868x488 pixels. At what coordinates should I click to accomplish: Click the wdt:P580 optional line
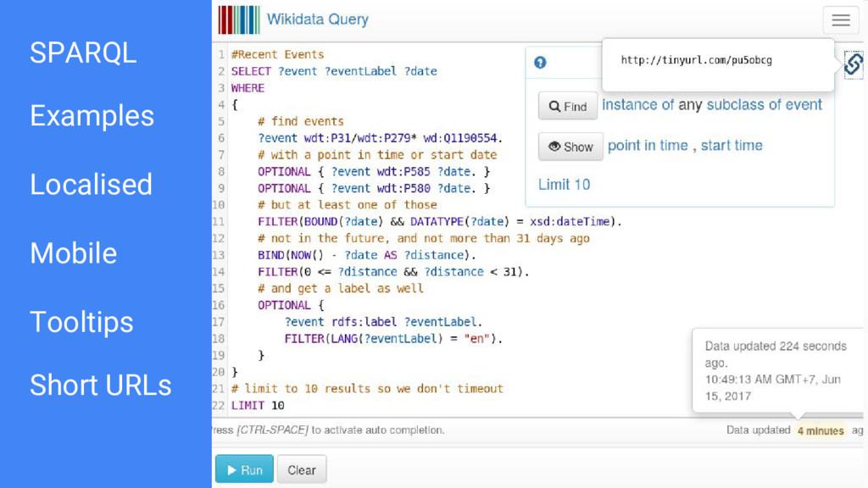(x=374, y=188)
